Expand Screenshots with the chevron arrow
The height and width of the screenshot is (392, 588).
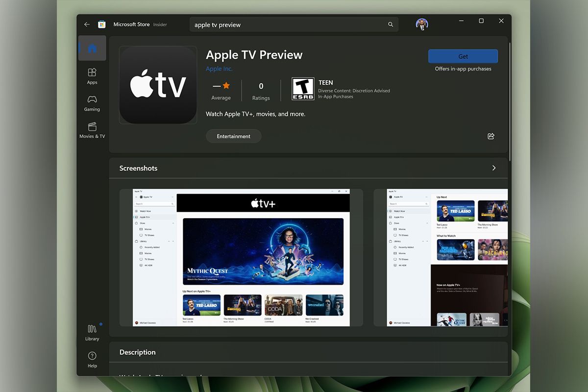(x=494, y=168)
